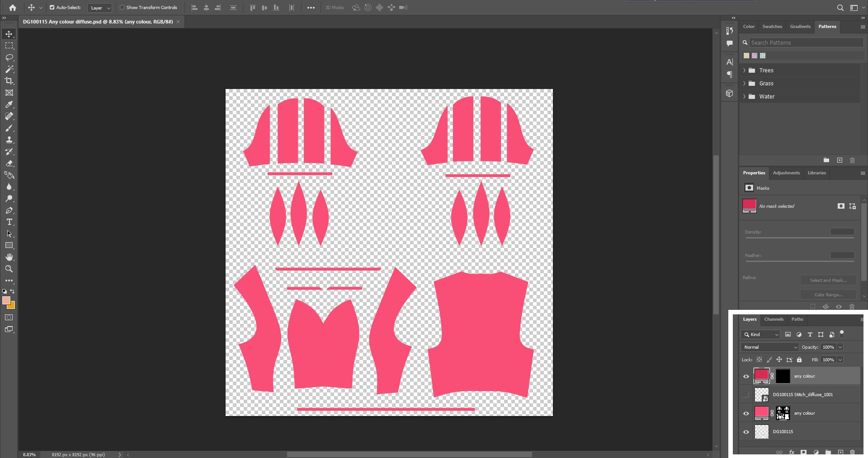Select the Crop tool
The height and width of the screenshot is (458, 868).
click(9, 81)
